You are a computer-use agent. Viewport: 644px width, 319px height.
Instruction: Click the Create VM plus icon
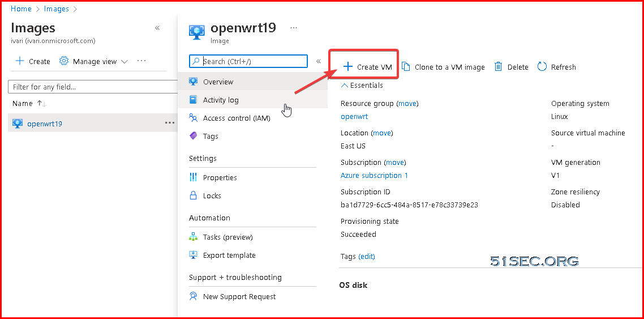pyautogui.click(x=348, y=67)
